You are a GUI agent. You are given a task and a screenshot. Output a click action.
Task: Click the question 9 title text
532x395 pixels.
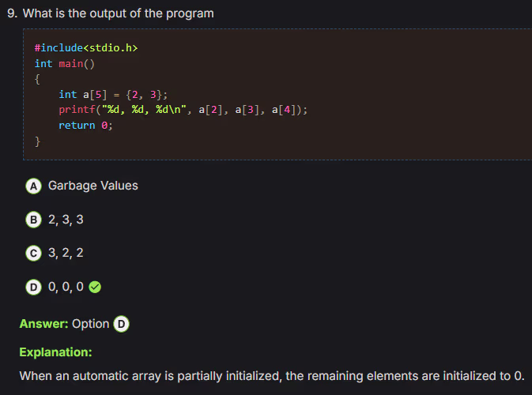pos(115,13)
